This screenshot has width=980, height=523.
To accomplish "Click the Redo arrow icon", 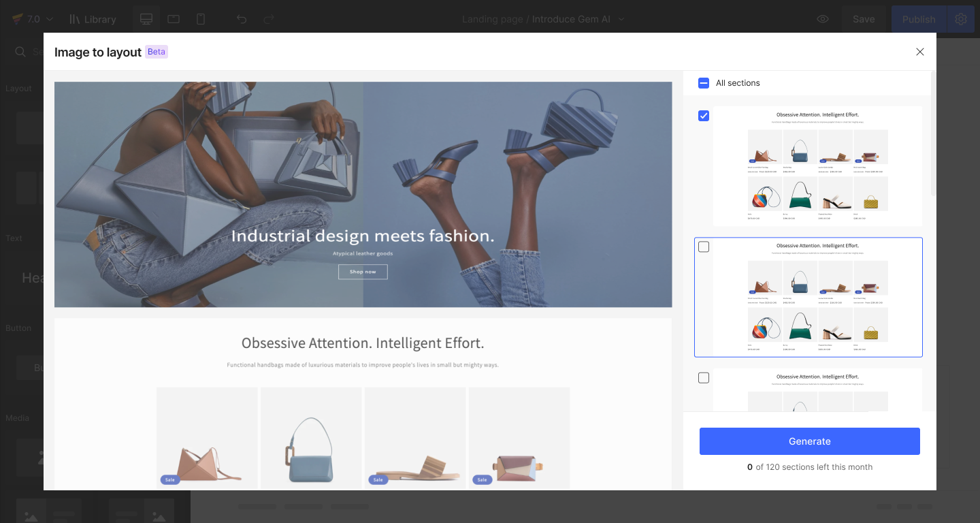I will point(269,19).
